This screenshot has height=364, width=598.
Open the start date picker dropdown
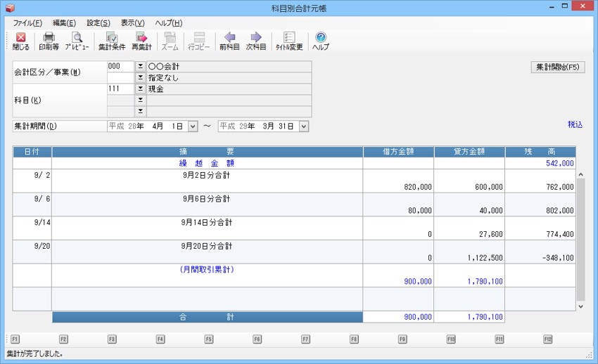[193, 126]
